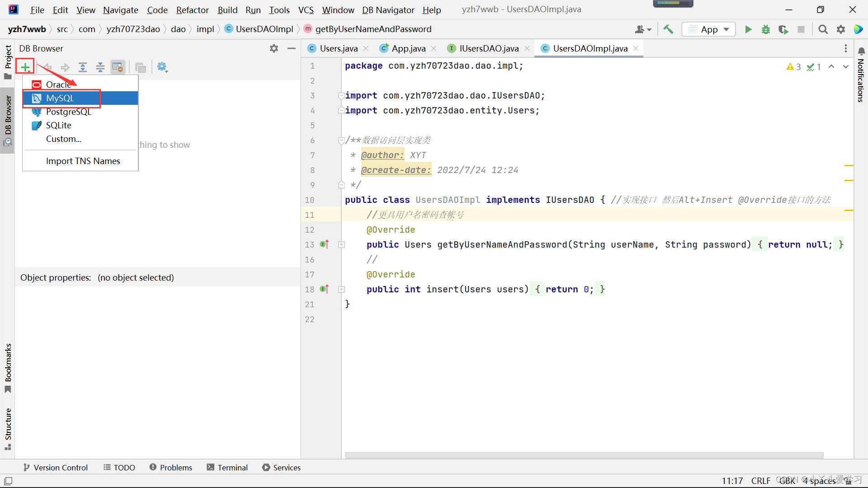The height and width of the screenshot is (488, 868).
Task: Open the Services tool window
Action: 281,467
